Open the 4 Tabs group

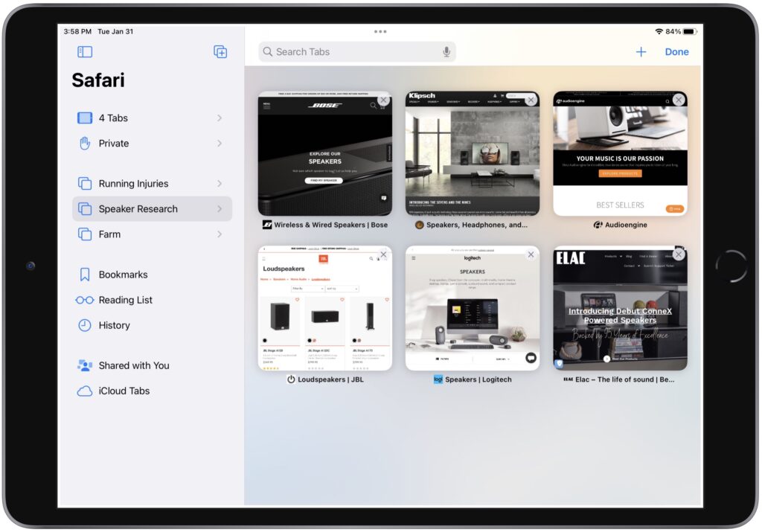(152, 118)
